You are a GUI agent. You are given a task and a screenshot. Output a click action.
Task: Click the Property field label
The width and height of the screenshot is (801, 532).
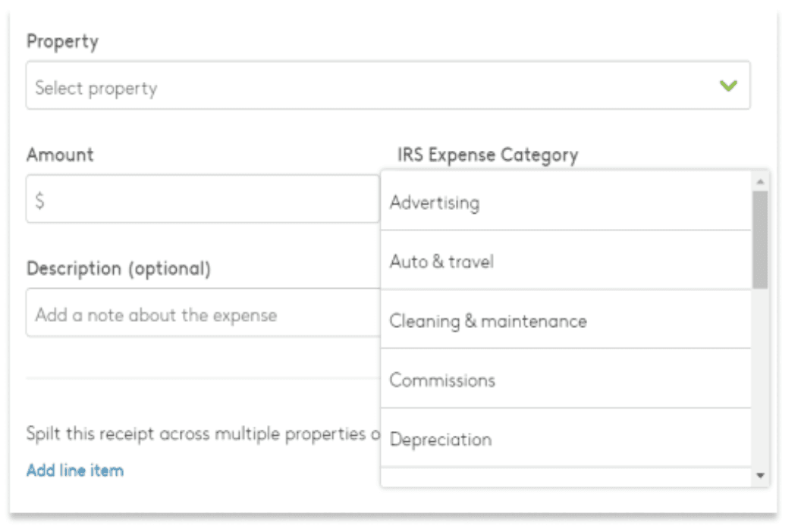tap(62, 42)
